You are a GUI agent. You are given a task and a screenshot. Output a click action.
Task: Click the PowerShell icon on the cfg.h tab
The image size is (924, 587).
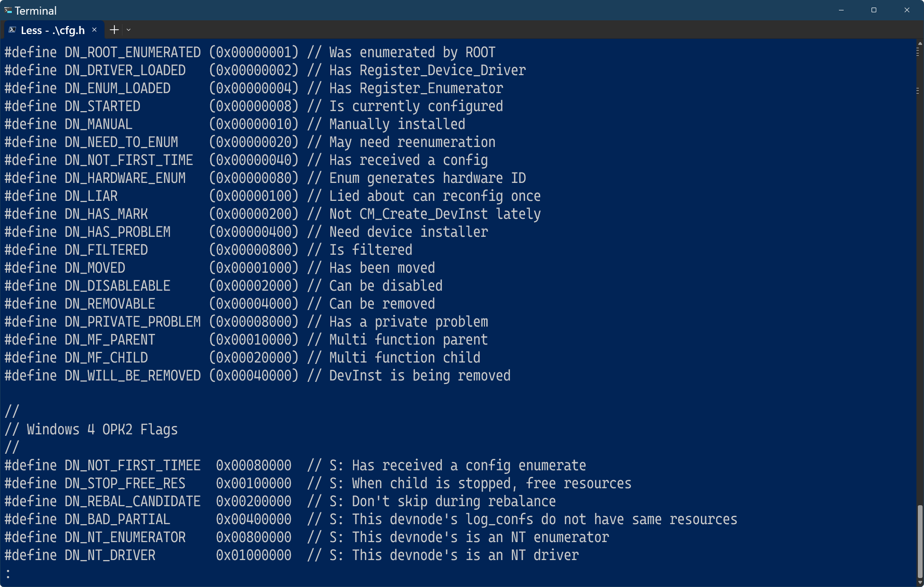click(12, 30)
